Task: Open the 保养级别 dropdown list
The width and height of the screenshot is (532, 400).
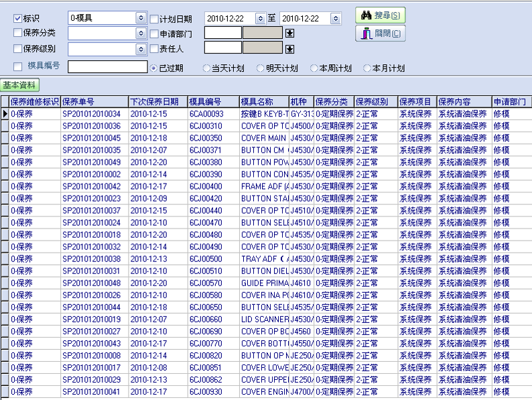Action: [x=141, y=49]
